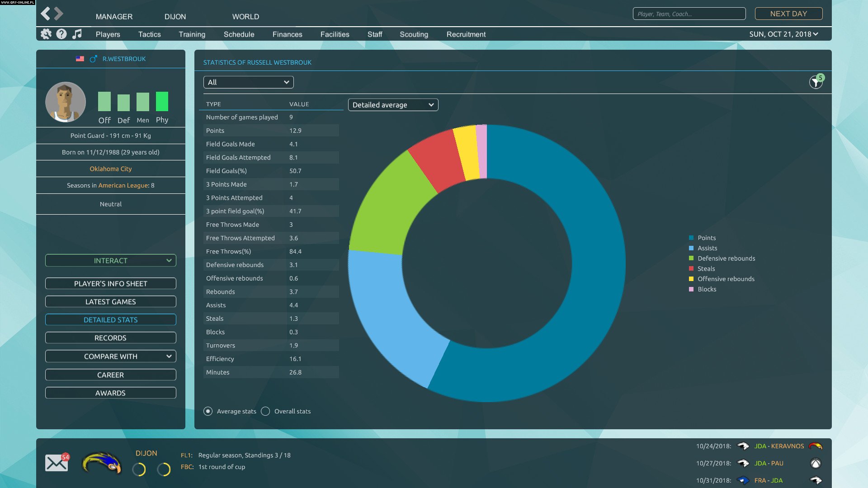Open the Detailed average dropdown
The height and width of the screenshot is (488, 868).
(392, 104)
